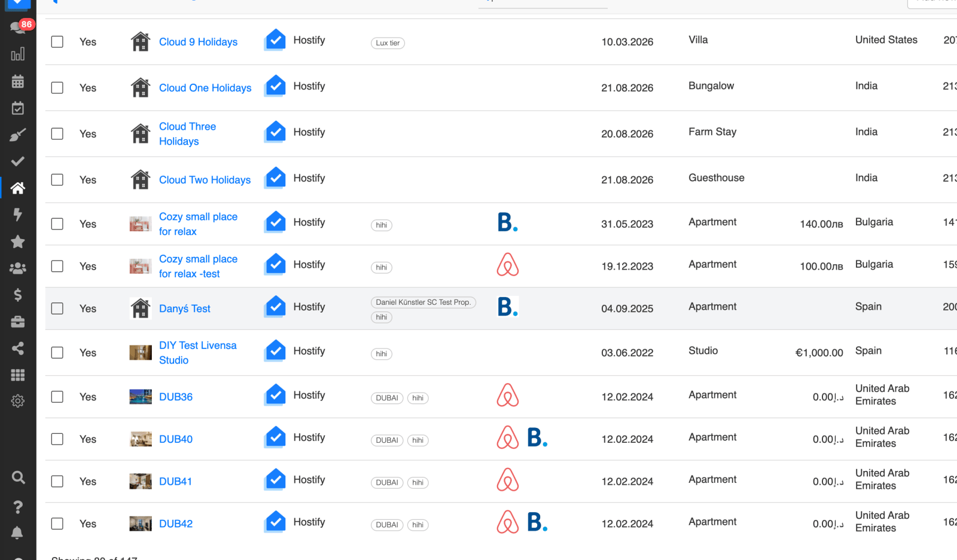Click Hostify logo icon in Cloud 9 Holidays row
Screen dimensions: 957x560
click(x=275, y=41)
